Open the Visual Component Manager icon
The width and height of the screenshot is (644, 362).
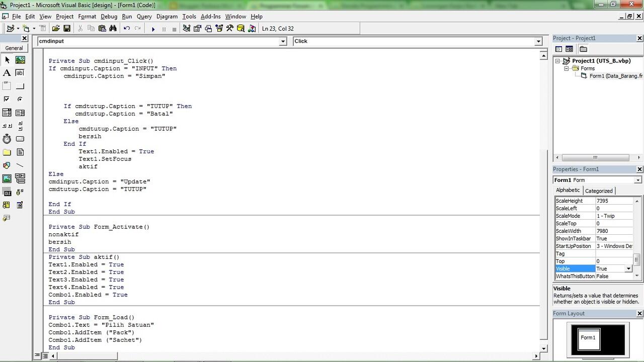pos(252,29)
